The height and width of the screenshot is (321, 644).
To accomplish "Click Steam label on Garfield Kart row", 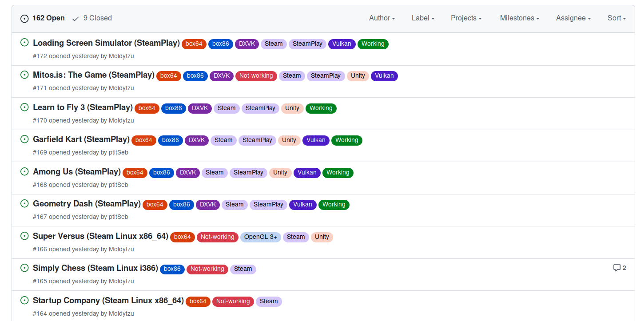I will (x=223, y=140).
